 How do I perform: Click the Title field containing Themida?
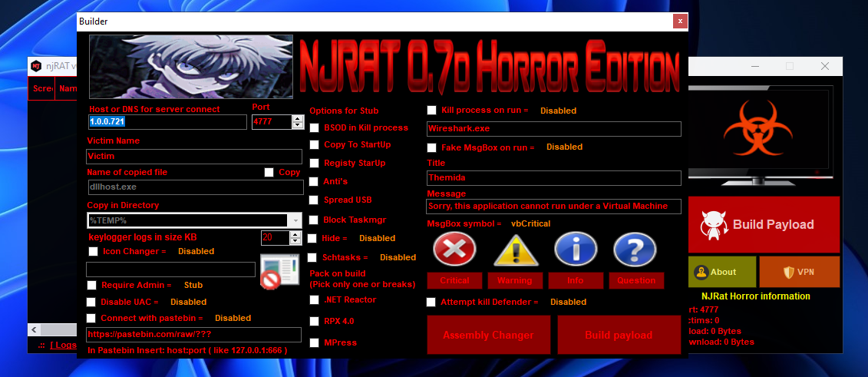tap(553, 178)
